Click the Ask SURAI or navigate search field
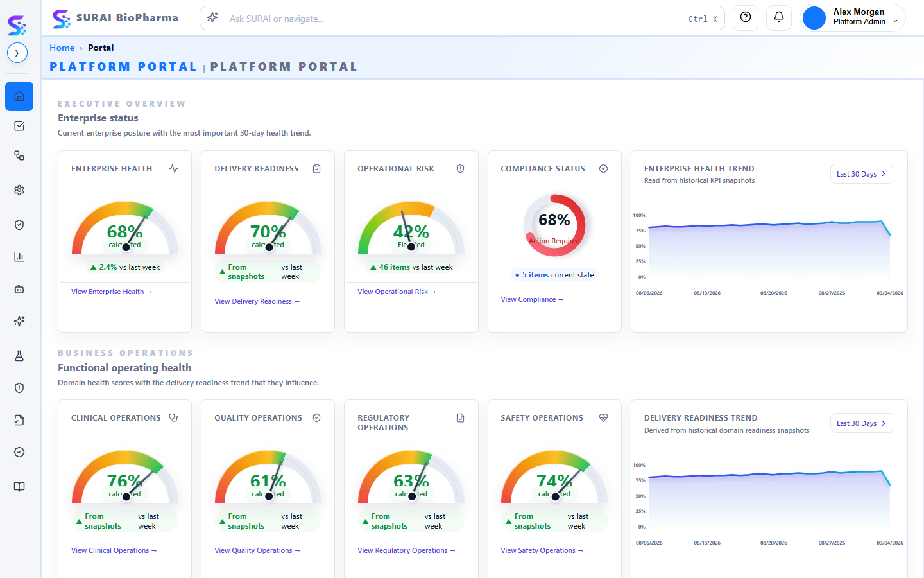The width and height of the screenshot is (924, 578). pyautogui.click(x=462, y=19)
